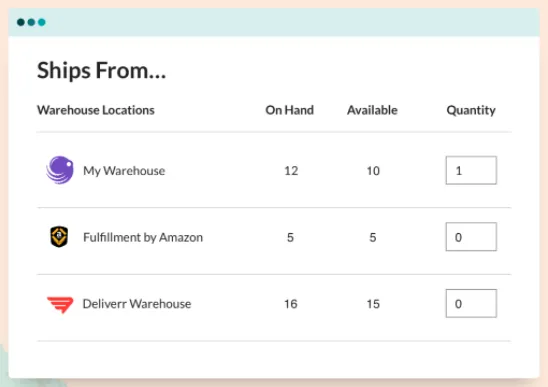
Task: Focus the Fulfillment by Amazon quantity field
Action: click(x=471, y=237)
